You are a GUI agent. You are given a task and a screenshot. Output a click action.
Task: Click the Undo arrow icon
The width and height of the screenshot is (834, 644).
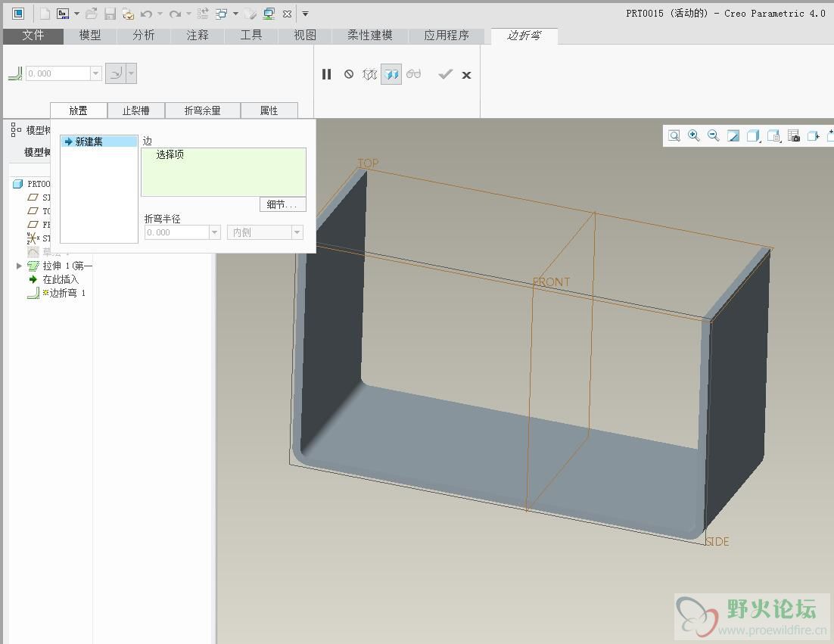(146, 14)
